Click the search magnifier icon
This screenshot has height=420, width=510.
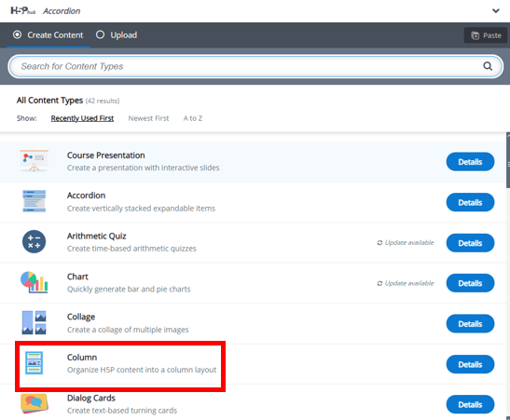(488, 66)
